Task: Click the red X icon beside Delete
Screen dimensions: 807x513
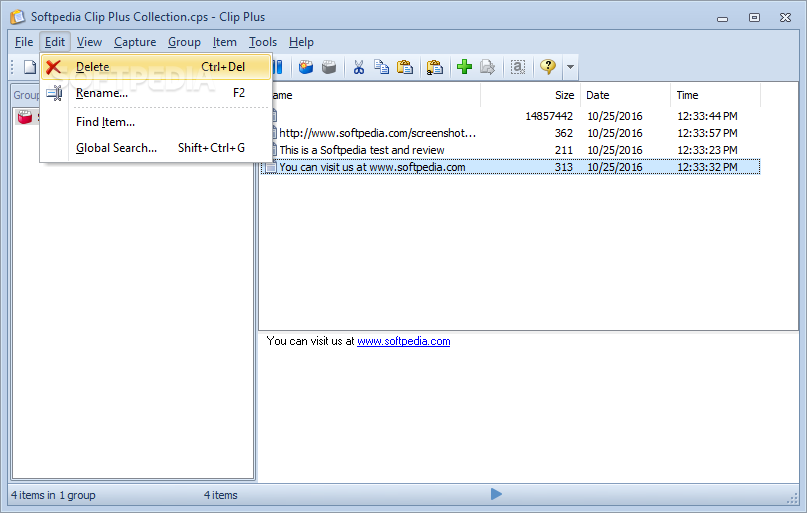Action: [54, 67]
